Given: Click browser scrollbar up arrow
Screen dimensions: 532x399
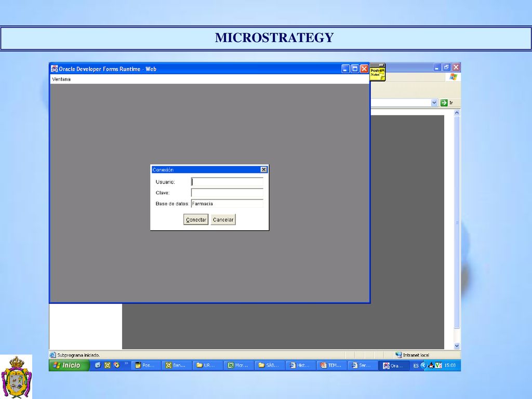Looking at the screenshot, I should click(457, 113).
